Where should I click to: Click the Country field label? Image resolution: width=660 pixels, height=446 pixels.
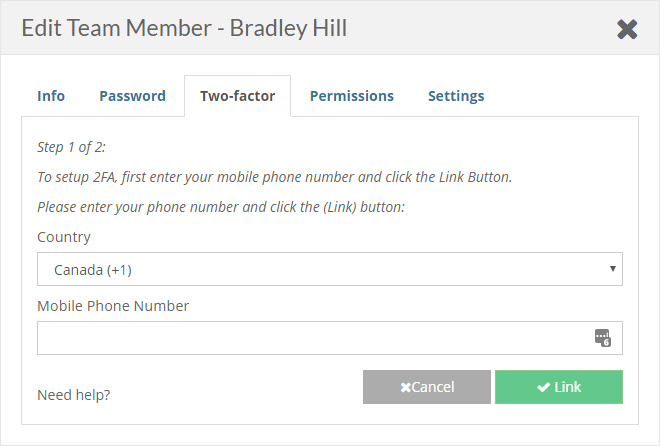tap(64, 237)
